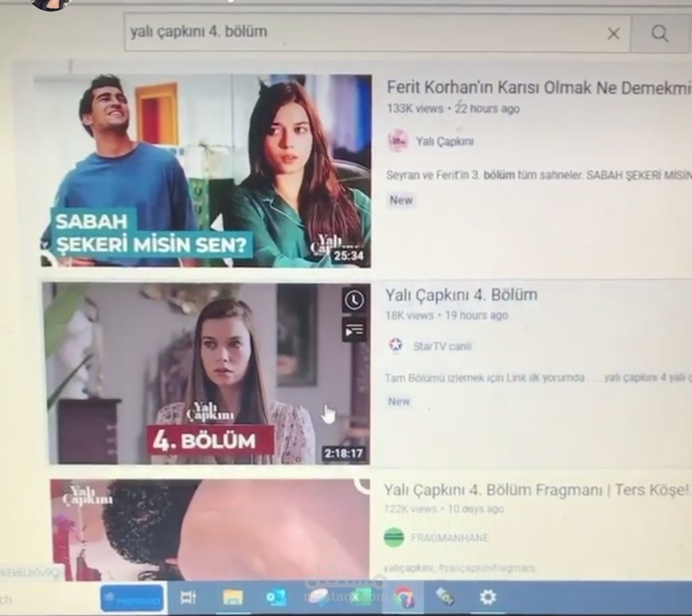Click the StarTV canlı channel avatar
Image resolution: width=692 pixels, height=616 pixels.
click(x=396, y=345)
